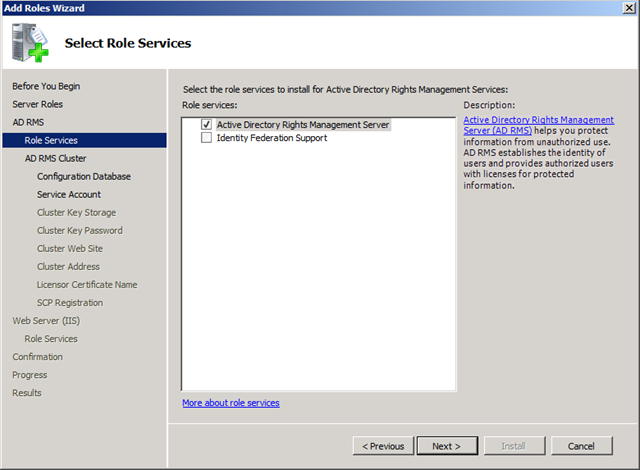The width and height of the screenshot is (640, 470).
Task: Click the Select Role Services heading
Action: 128,43
